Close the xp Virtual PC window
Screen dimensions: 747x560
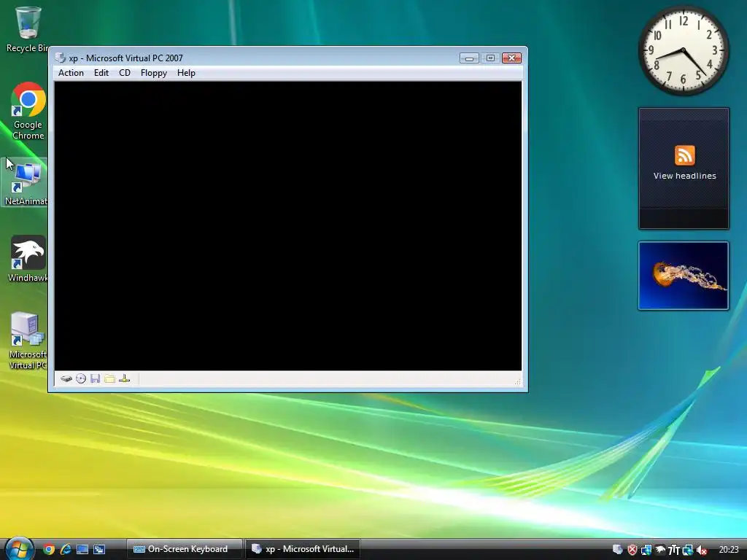pyautogui.click(x=511, y=58)
